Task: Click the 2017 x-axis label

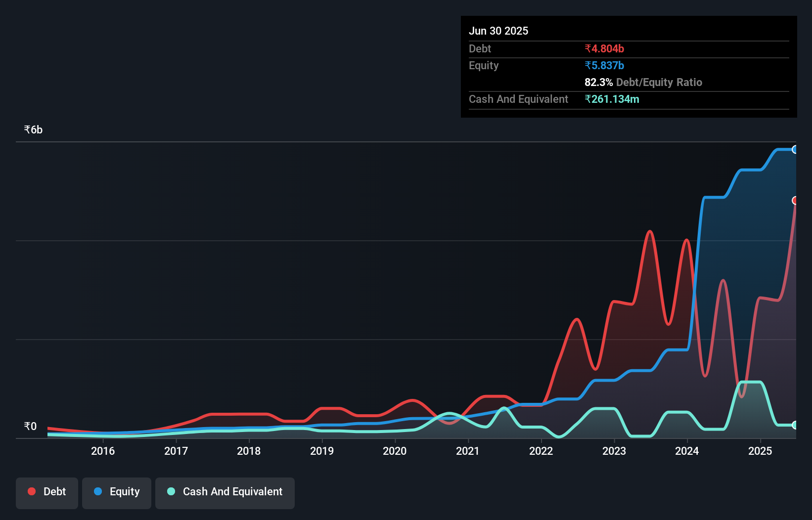Action: coord(176,451)
